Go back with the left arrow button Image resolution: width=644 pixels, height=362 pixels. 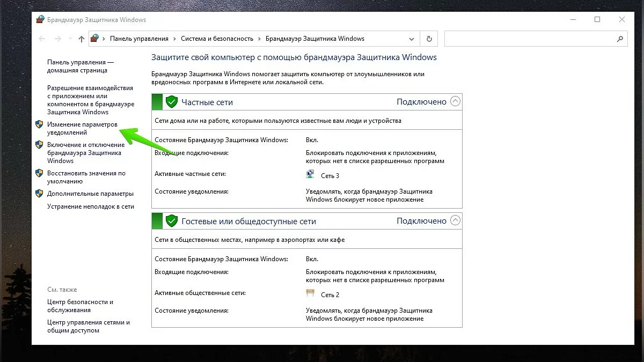point(42,39)
